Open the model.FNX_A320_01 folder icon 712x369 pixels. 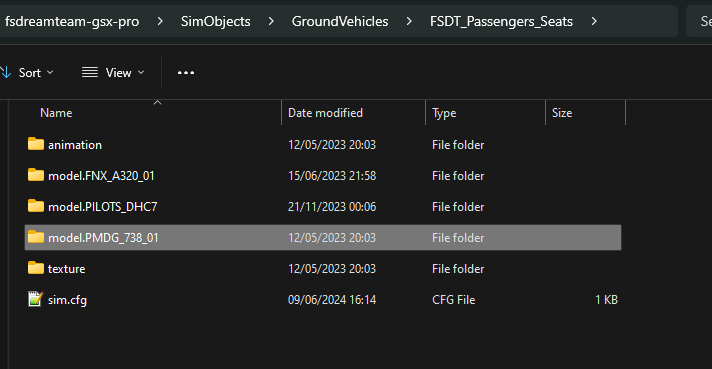pyautogui.click(x=36, y=175)
